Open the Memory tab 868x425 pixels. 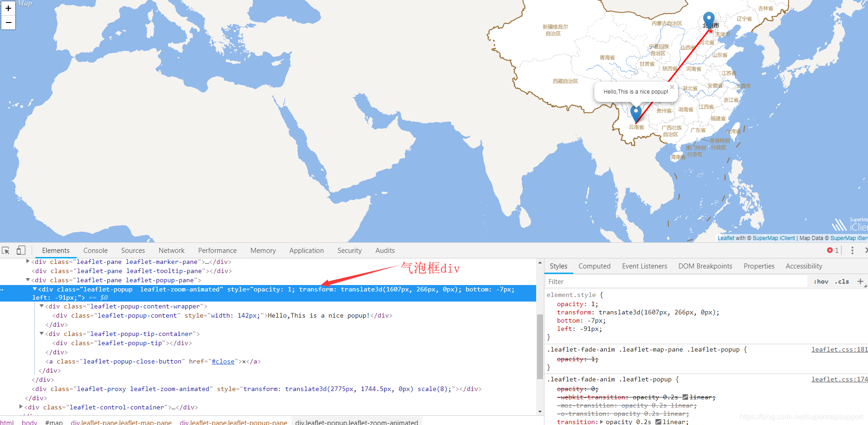point(263,250)
